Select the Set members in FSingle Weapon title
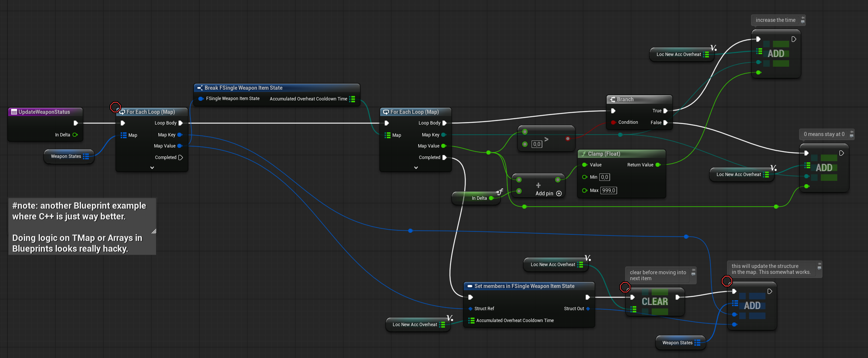 point(524,286)
